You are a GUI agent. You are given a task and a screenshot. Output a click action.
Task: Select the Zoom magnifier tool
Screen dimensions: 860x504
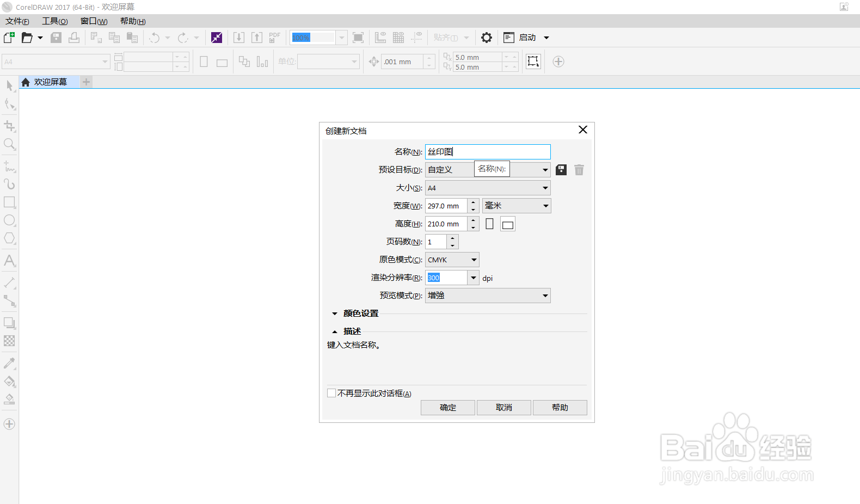pyautogui.click(x=9, y=144)
